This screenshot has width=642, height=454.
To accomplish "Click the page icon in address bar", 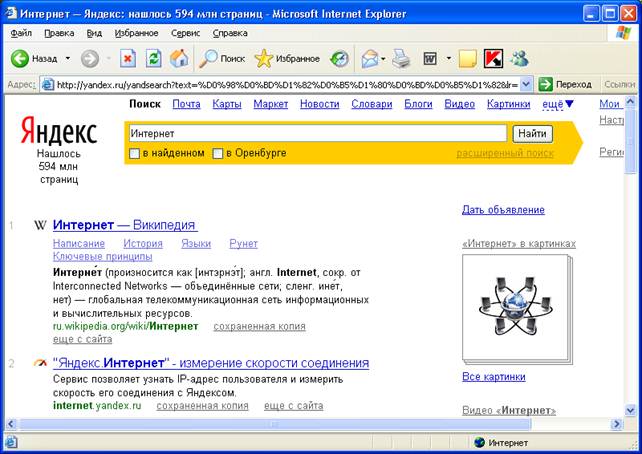I will tap(48, 85).
